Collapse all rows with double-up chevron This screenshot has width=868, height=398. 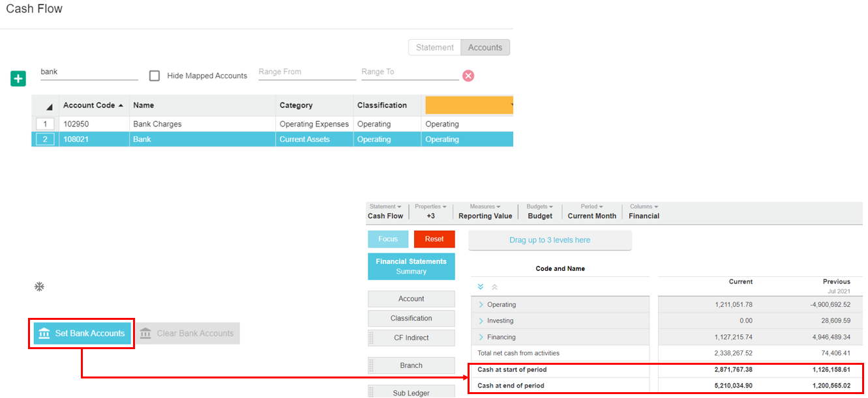tap(494, 287)
